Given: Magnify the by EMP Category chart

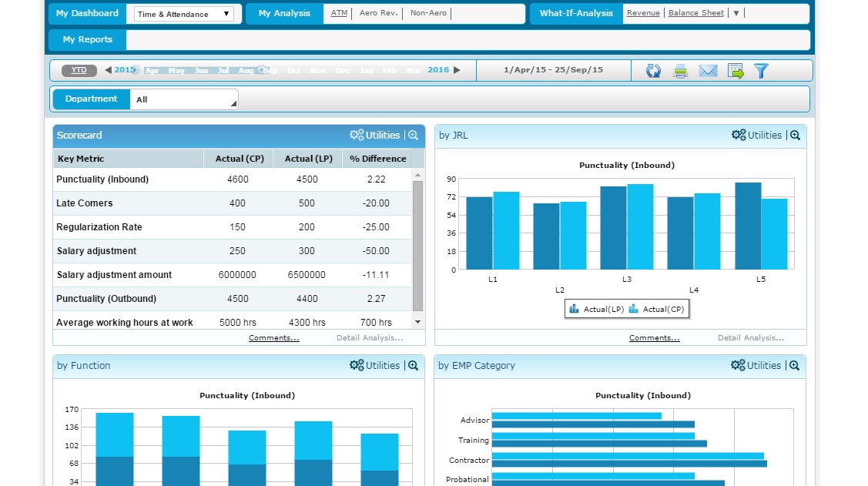Looking at the screenshot, I should tap(794, 365).
